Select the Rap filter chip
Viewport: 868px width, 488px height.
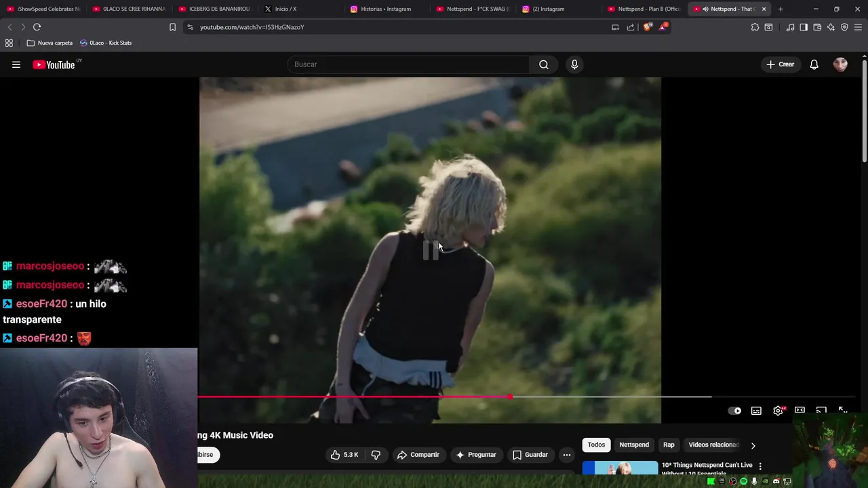click(669, 445)
